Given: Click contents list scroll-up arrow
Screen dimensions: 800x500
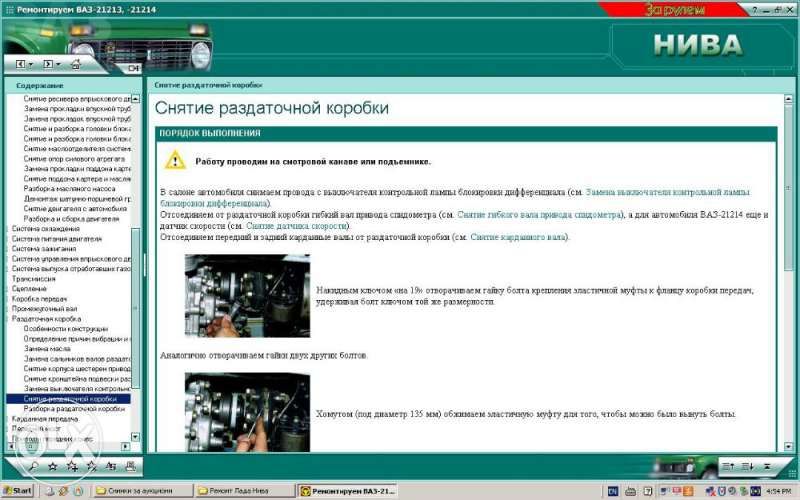Looking at the screenshot, I should click(x=135, y=99).
